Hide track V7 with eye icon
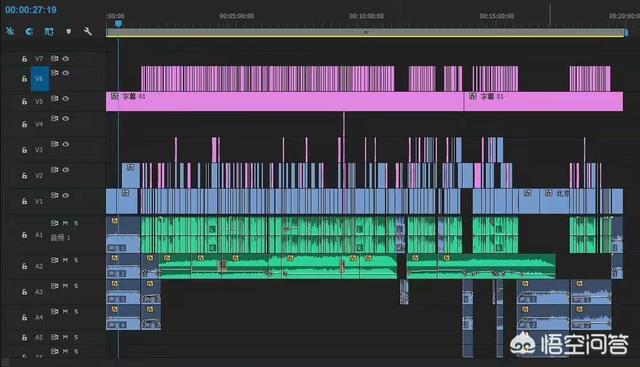 pos(66,59)
